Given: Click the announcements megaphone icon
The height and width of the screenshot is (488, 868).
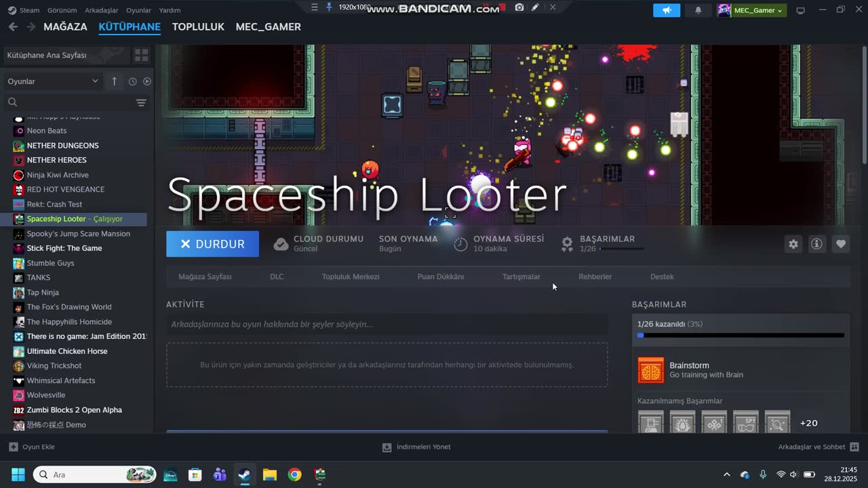Looking at the screenshot, I should (667, 10).
